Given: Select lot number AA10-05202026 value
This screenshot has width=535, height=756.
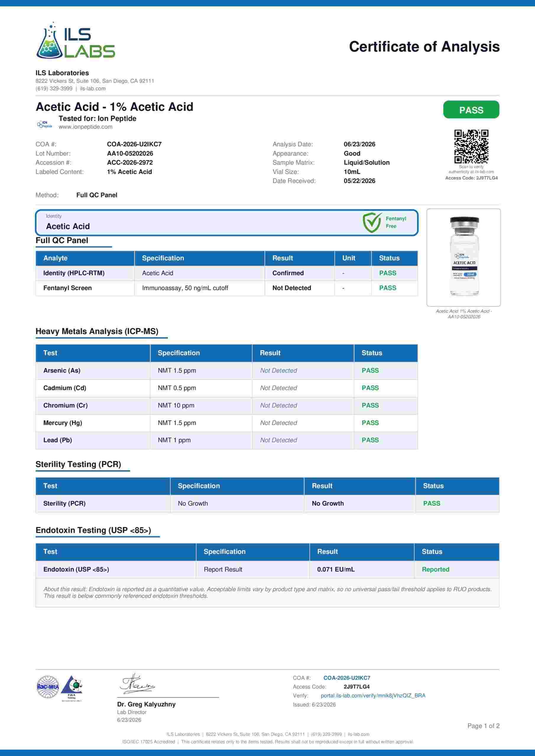Looking at the screenshot, I should 130,154.
